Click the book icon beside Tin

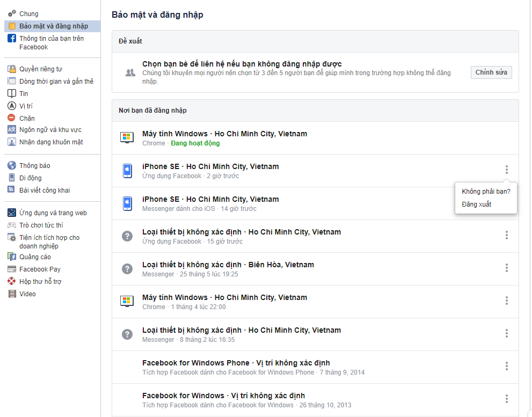(x=12, y=93)
